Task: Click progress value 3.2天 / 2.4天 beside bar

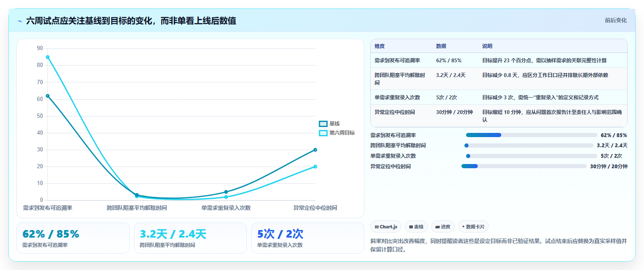Action: (612, 146)
